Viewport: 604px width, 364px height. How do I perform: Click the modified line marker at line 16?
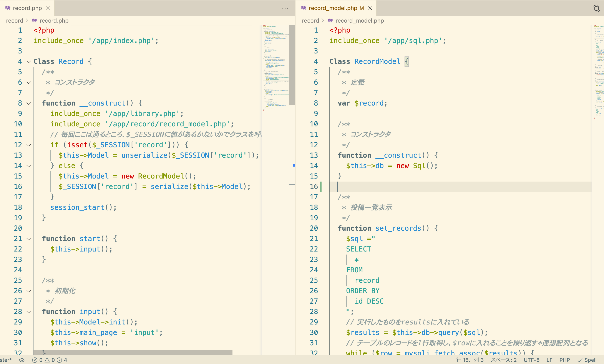321,187
